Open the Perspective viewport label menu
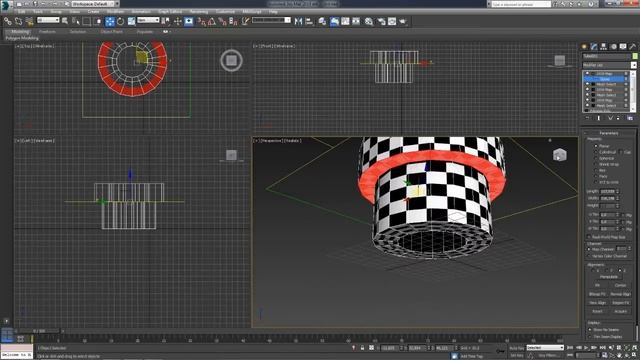The image size is (640, 360). (270, 141)
